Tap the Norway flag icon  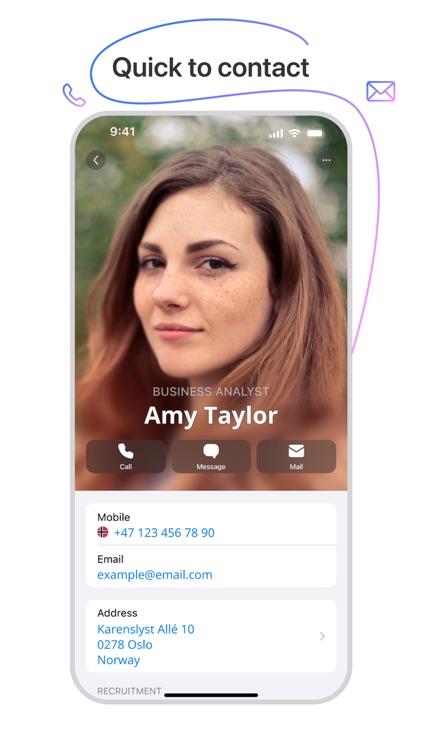pyautogui.click(x=103, y=532)
